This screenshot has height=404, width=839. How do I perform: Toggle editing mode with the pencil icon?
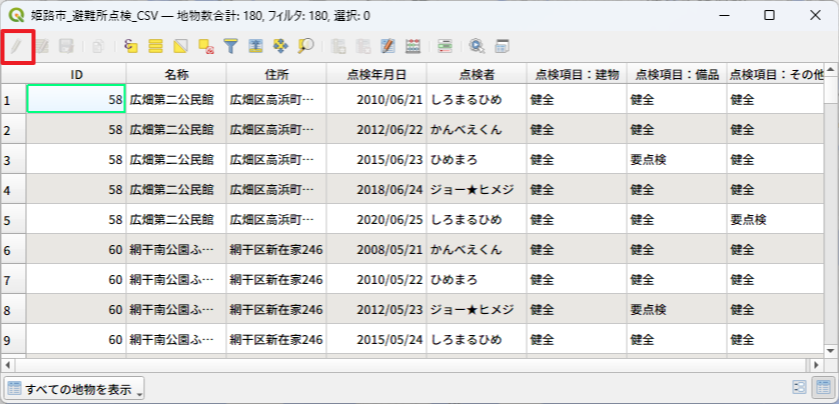pyautogui.click(x=18, y=46)
